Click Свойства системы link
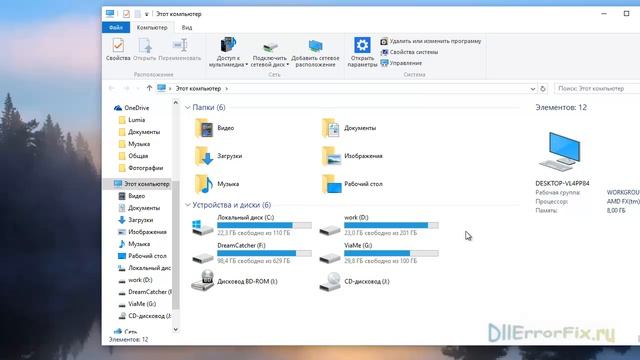The image size is (640, 360). pos(409,52)
